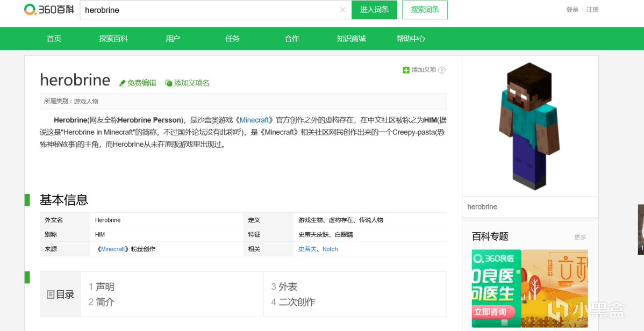The image size is (644, 331).
Task: Click the 别称 HIM value cell
Action: 166,234
